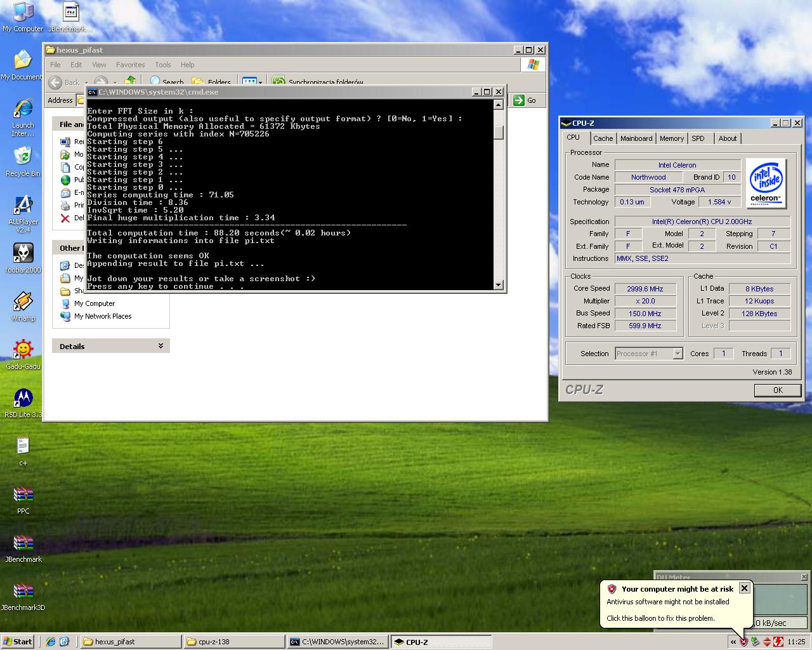Switch to cmd.exe taskbar button

337,642
